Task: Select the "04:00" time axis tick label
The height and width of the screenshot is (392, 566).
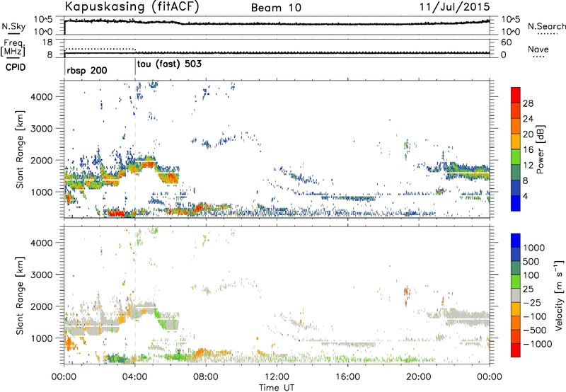Action: pyautogui.click(x=135, y=377)
